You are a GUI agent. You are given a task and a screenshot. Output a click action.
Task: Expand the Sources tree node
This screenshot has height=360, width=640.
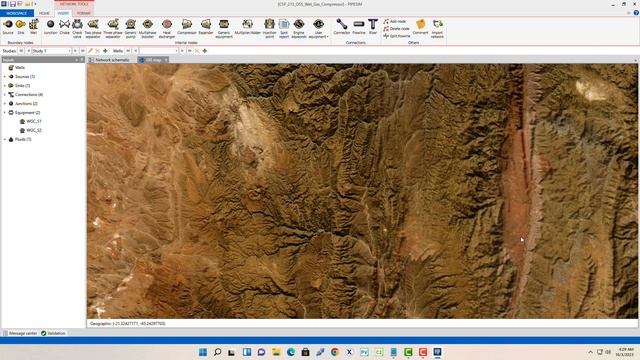click(5, 77)
